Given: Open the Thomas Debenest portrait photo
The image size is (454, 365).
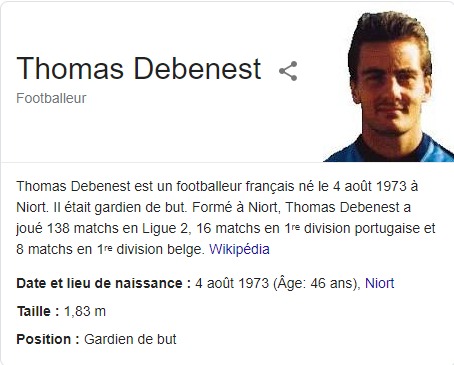Looking at the screenshot, I should (389, 86).
